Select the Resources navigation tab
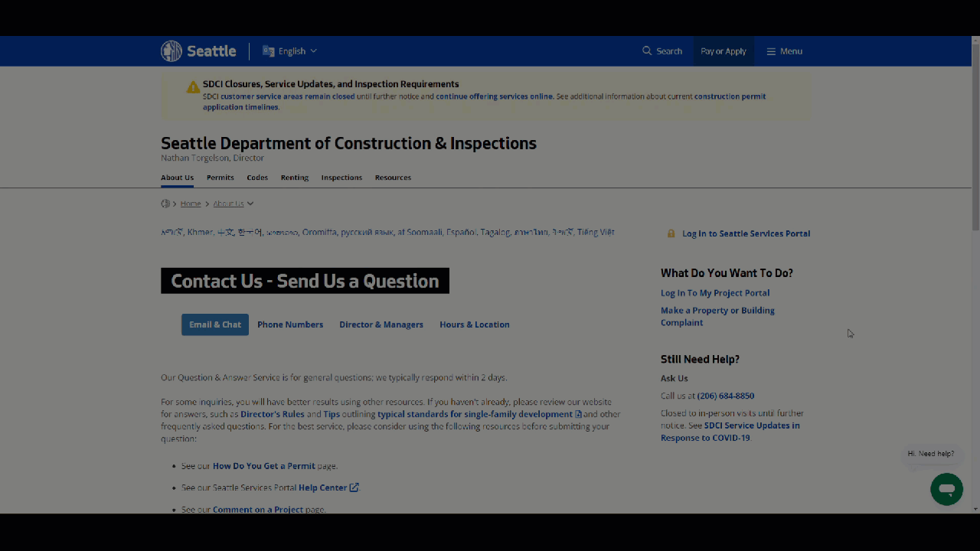Viewport: 980px width, 551px height. 393,178
